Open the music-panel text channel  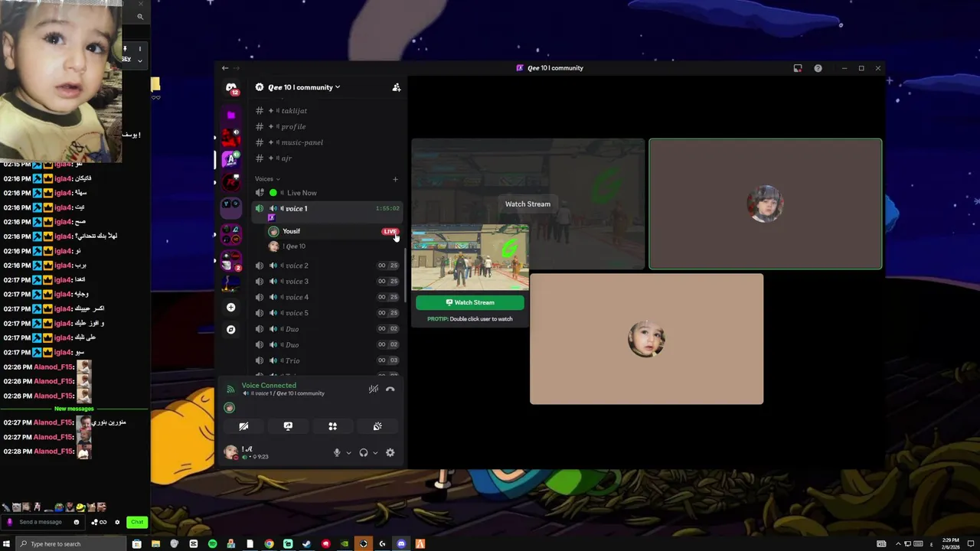(x=327, y=142)
